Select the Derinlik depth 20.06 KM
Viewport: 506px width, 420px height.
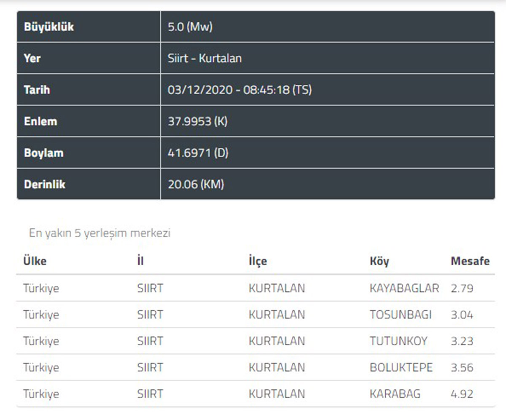click(x=195, y=184)
